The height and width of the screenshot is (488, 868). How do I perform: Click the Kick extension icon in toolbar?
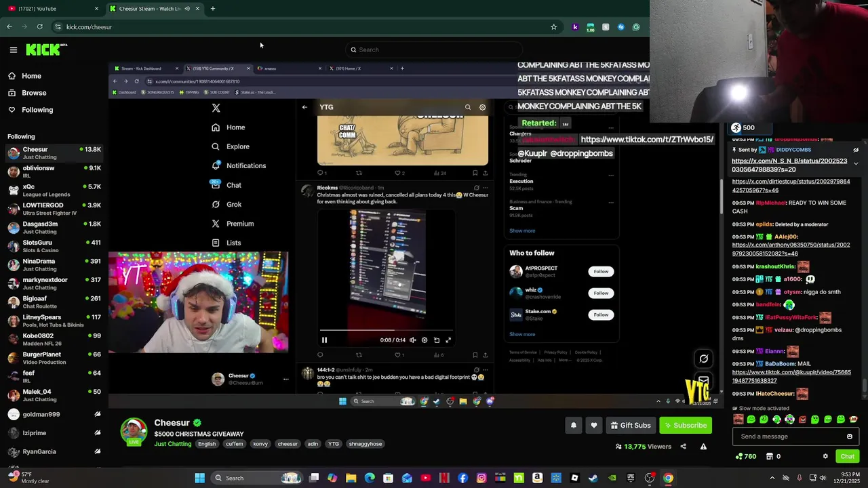point(575,27)
